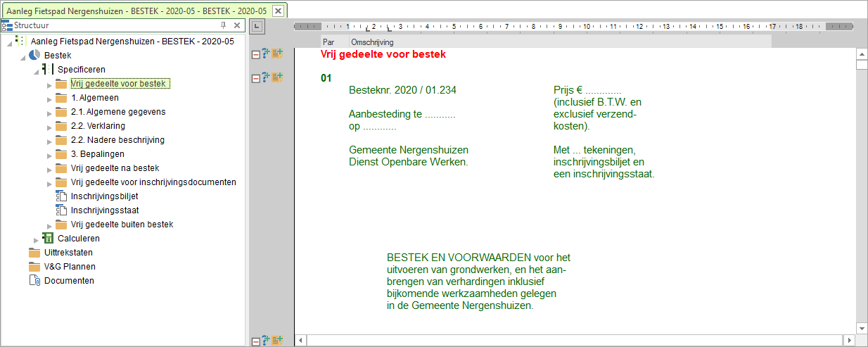Click add-question icon on the bottom row
This screenshot has height=347, width=868.
tap(266, 340)
